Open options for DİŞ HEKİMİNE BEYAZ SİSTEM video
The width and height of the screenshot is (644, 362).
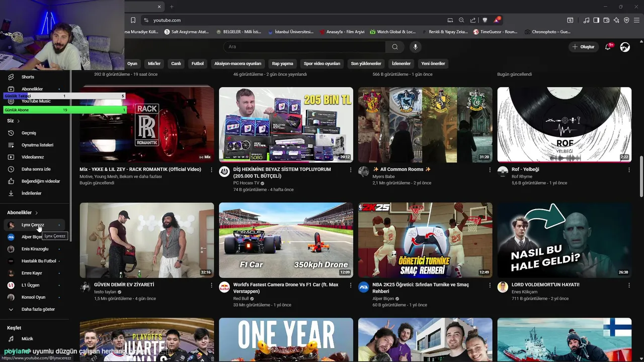tap(351, 170)
